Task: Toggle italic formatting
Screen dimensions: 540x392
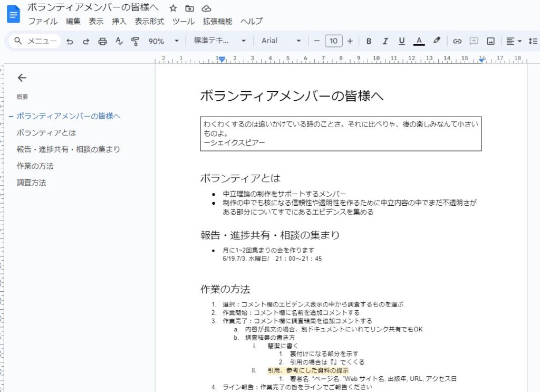Action: click(x=385, y=41)
